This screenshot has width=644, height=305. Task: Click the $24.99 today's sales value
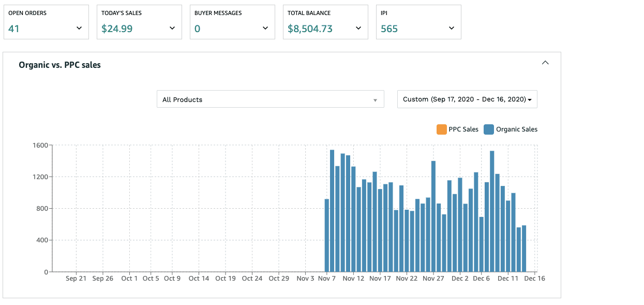[x=117, y=29]
